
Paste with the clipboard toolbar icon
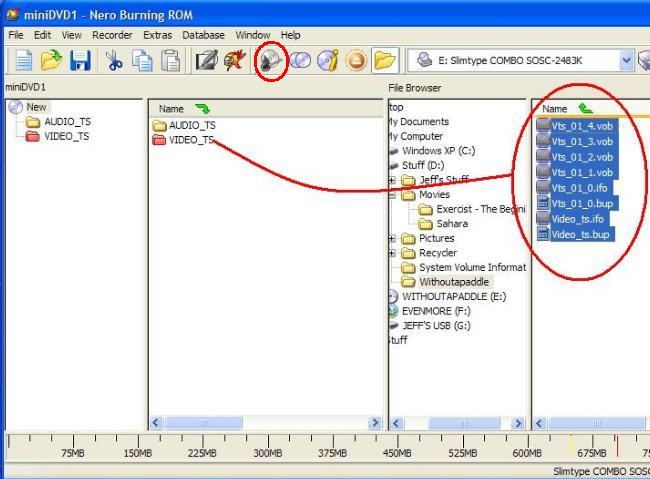pos(170,61)
